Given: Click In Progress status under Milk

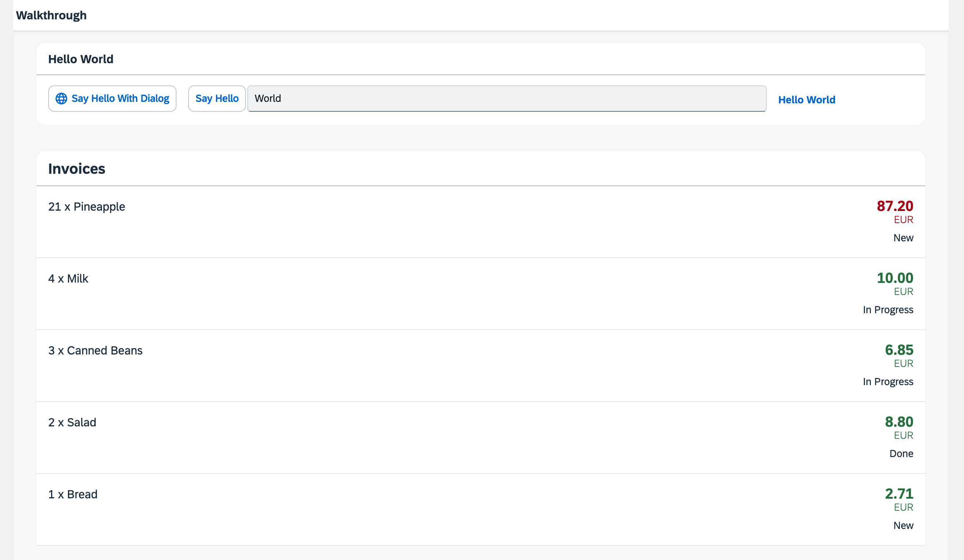Looking at the screenshot, I should coord(888,310).
